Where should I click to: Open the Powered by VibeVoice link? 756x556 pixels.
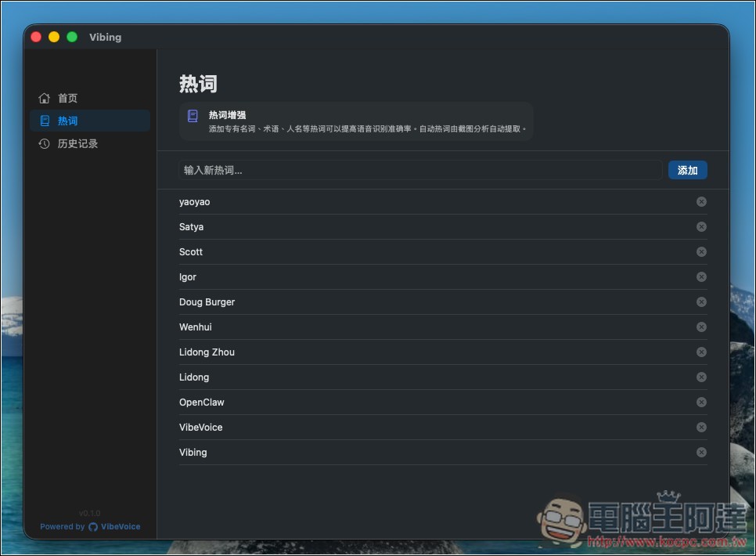(90, 526)
